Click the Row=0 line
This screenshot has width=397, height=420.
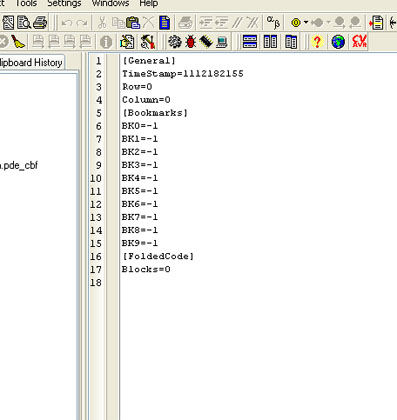(137, 87)
